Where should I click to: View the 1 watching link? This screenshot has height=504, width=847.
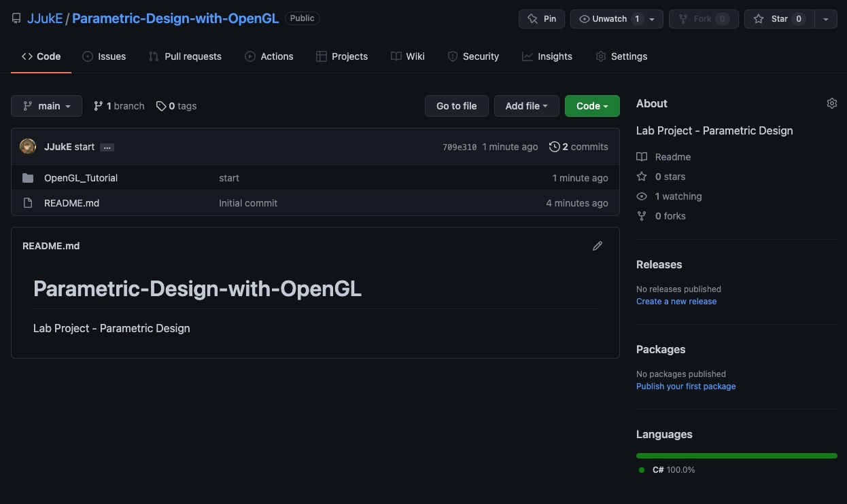pyautogui.click(x=669, y=196)
